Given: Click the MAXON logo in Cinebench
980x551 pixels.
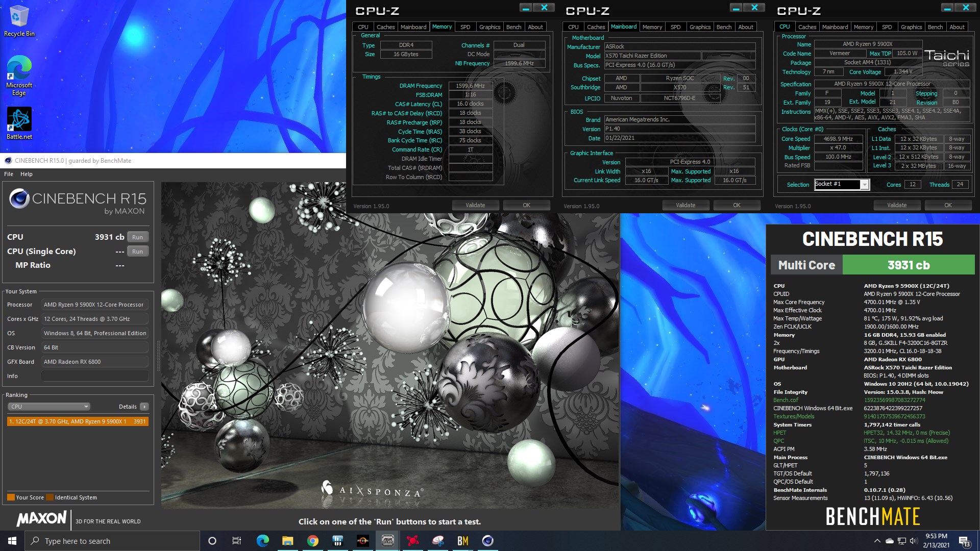Looking at the screenshot, I should tap(41, 519).
